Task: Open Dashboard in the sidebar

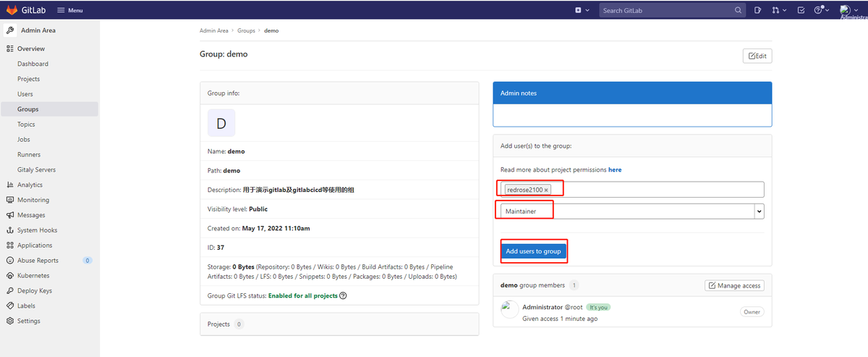Action: (x=33, y=64)
